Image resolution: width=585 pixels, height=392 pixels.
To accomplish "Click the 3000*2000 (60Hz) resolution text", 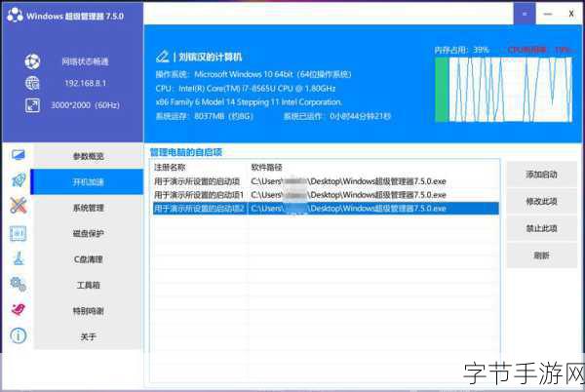I will pyautogui.click(x=85, y=105).
